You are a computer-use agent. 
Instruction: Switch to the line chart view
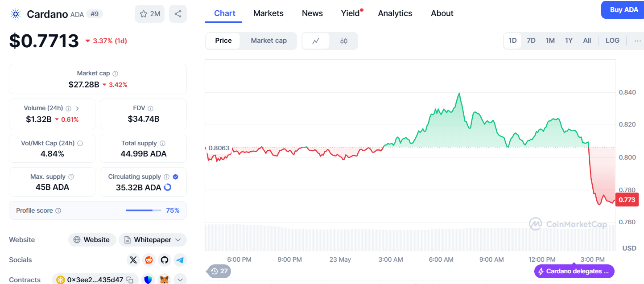(x=316, y=41)
